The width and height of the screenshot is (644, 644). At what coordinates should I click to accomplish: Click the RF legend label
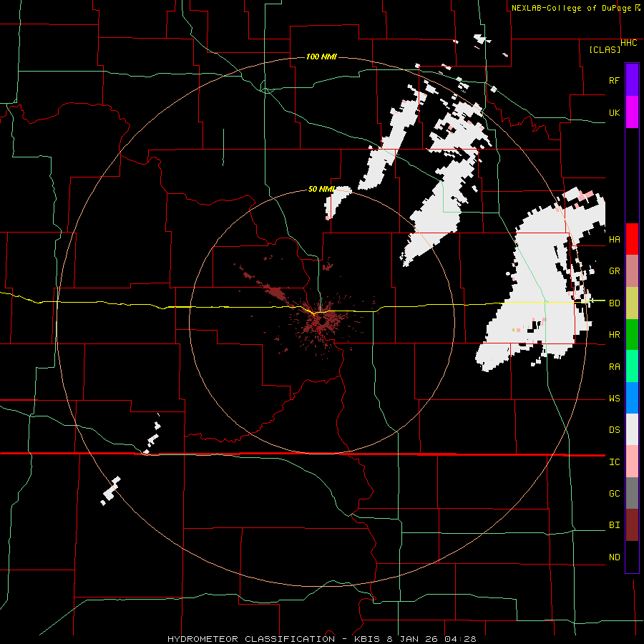(615, 80)
